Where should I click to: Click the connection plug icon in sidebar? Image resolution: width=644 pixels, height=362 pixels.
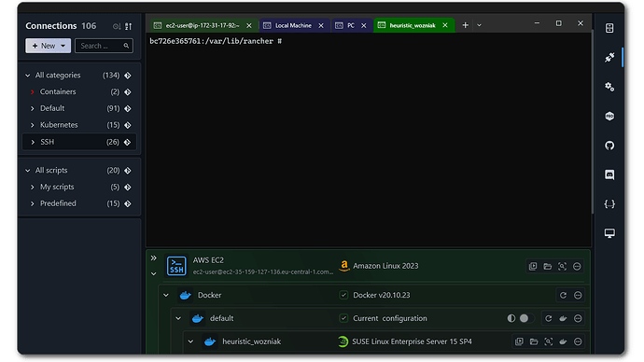point(609,58)
